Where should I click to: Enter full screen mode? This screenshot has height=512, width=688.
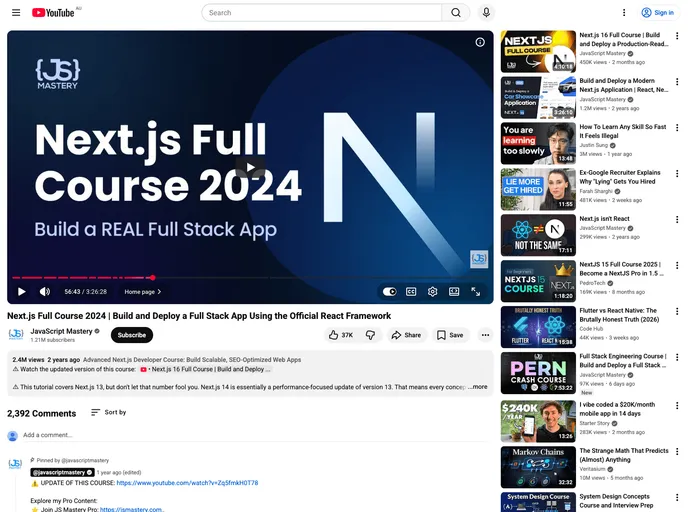(476, 292)
